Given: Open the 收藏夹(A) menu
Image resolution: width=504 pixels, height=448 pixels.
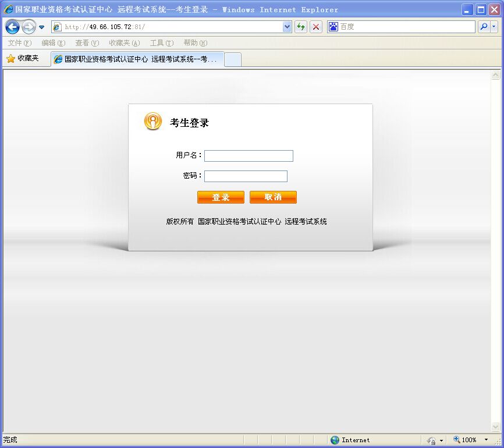Looking at the screenshot, I should click(x=125, y=42).
